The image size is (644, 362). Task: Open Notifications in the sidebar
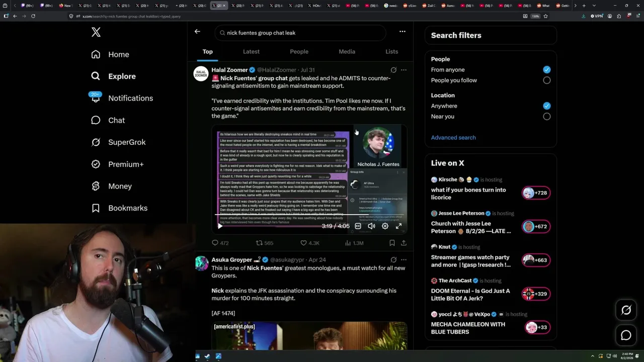122,98
